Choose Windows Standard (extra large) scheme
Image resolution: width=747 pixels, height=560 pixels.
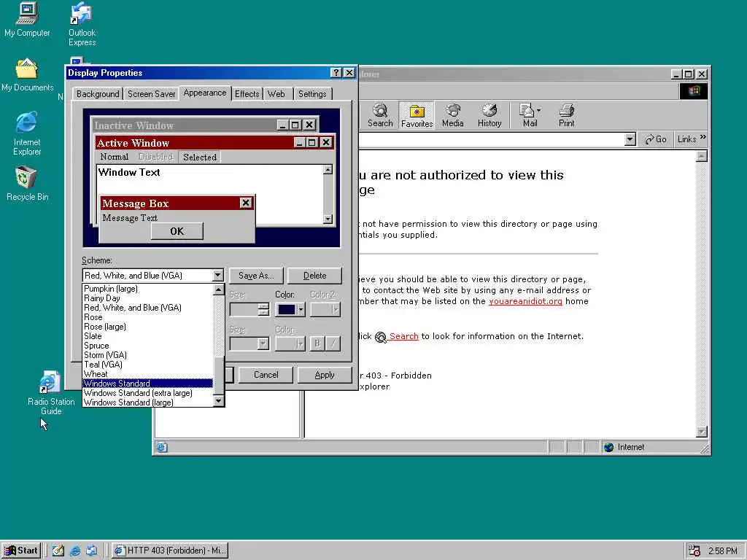click(x=147, y=393)
